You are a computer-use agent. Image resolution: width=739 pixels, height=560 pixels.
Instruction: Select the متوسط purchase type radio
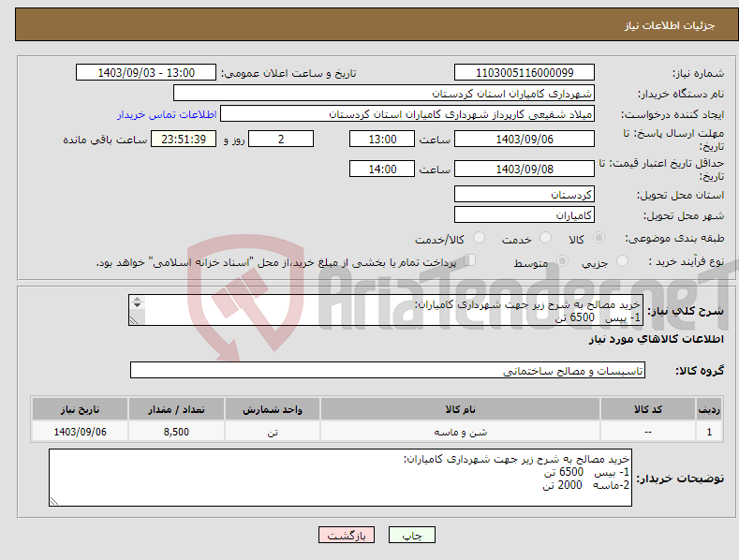[x=562, y=260]
